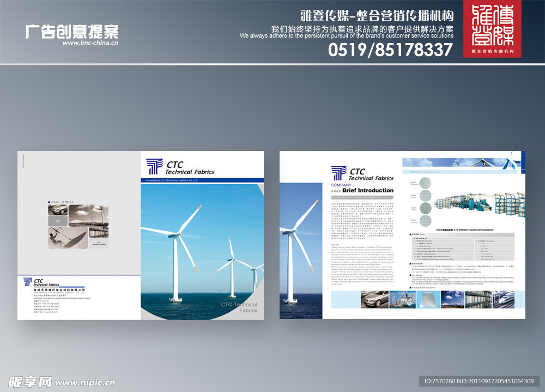Select the sepia car photo on the back cover
The width and height of the screenshot is (545, 392).
coord(58,209)
